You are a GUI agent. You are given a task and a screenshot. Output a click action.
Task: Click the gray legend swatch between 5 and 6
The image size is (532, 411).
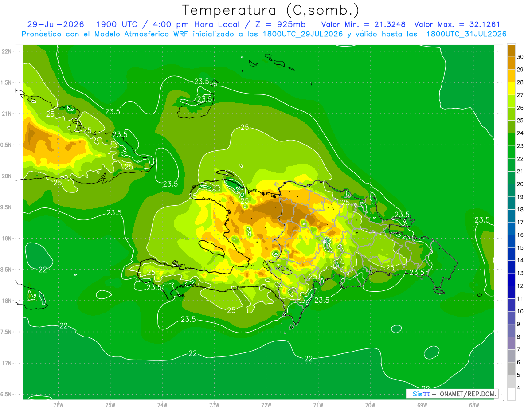(511, 369)
